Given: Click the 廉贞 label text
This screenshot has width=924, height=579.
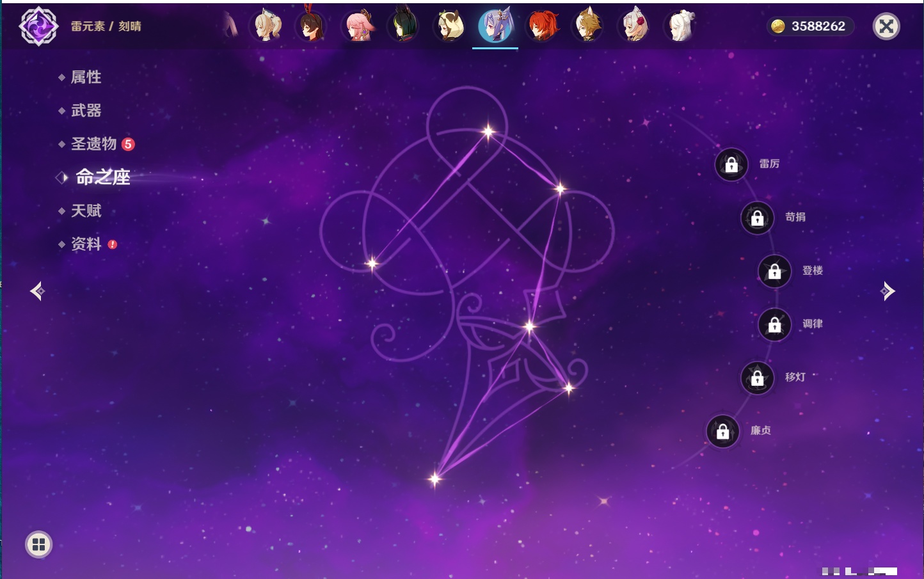Looking at the screenshot, I should [x=761, y=431].
